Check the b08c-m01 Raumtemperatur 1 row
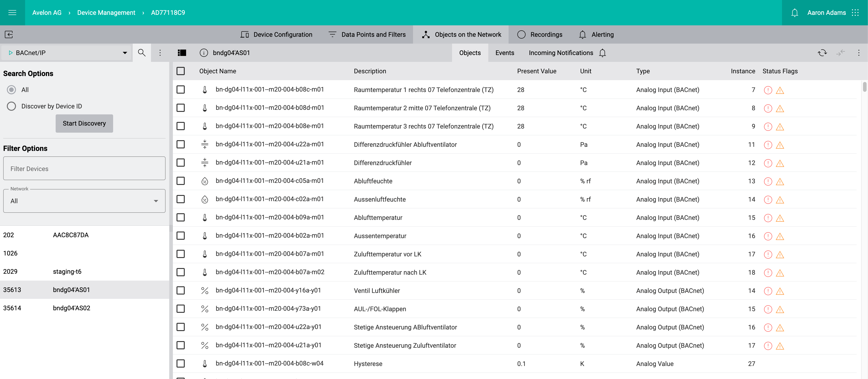This screenshot has height=379, width=868. [181, 89]
